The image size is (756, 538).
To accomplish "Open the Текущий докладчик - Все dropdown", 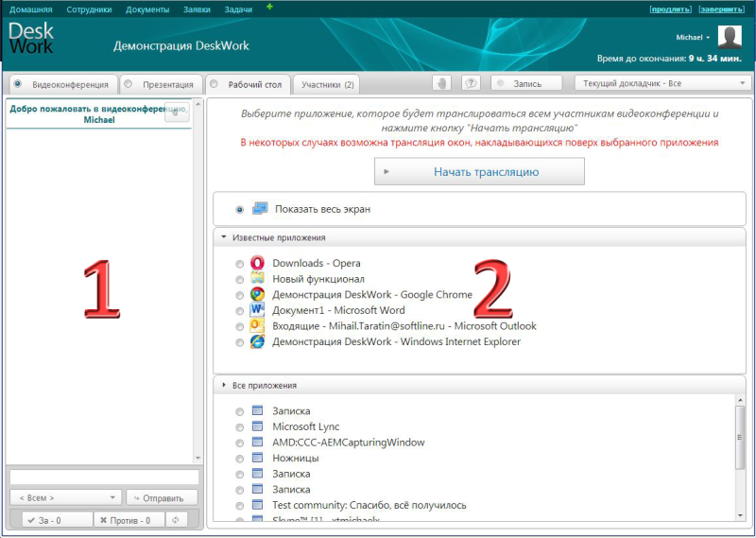I will (x=663, y=83).
